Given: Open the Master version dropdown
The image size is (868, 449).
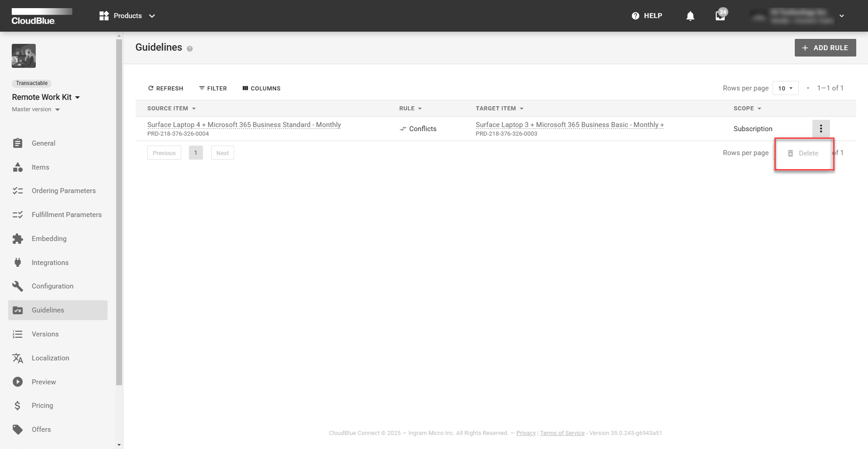Looking at the screenshot, I should (36, 109).
